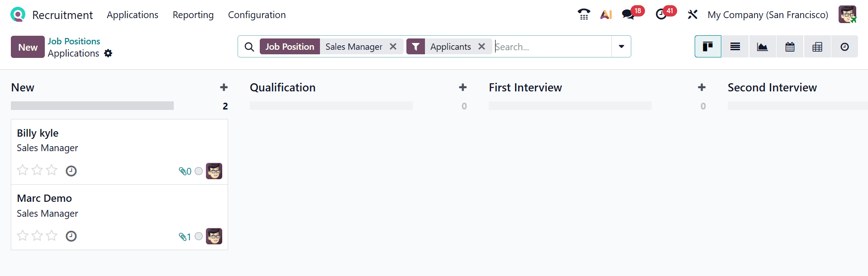
Task: Set first star priority for Marc Demo
Action: click(23, 235)
